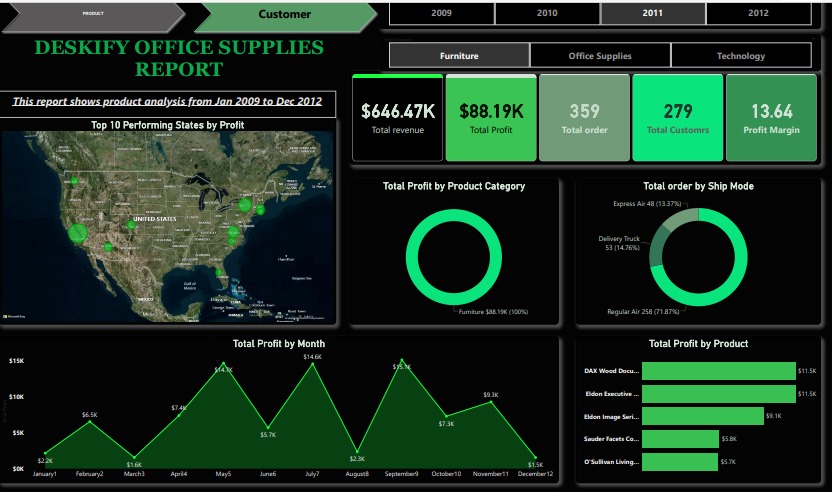832x498 pixels.
Task: Select the Sauder Facets Co... product bar
Action: click(x=680, y=439)
